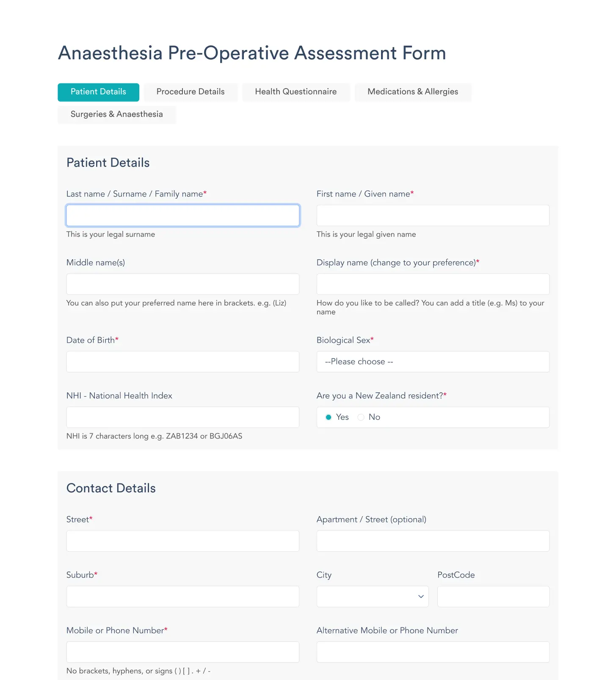Image resolution: width=616 pixels, height=680 pixels.
Task: Switch to the Procedure Details tab
Action: [x=191, y=92]
